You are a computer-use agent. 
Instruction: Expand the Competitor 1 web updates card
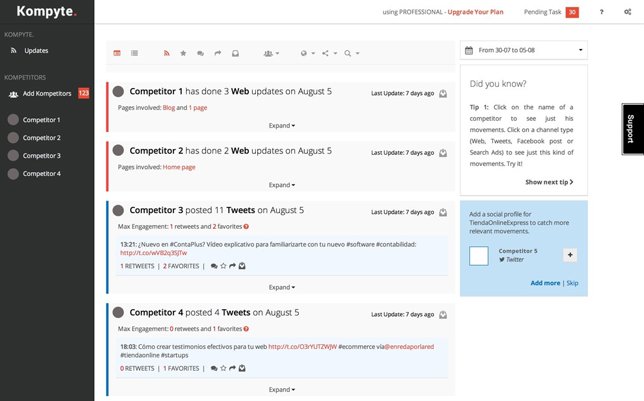coord(282,125)
